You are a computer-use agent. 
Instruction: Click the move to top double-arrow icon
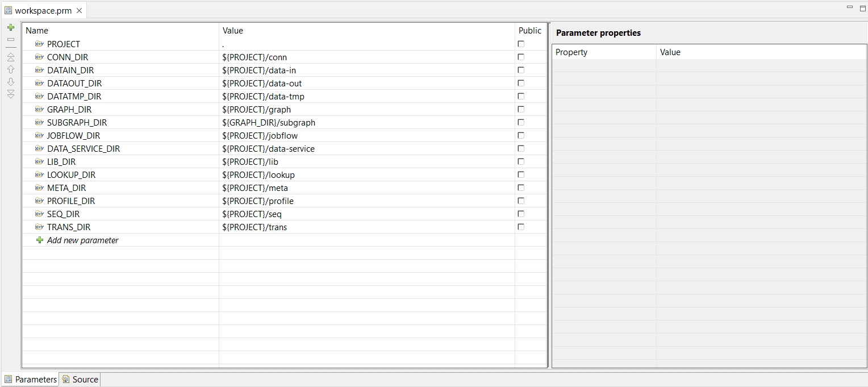[11, 57]
